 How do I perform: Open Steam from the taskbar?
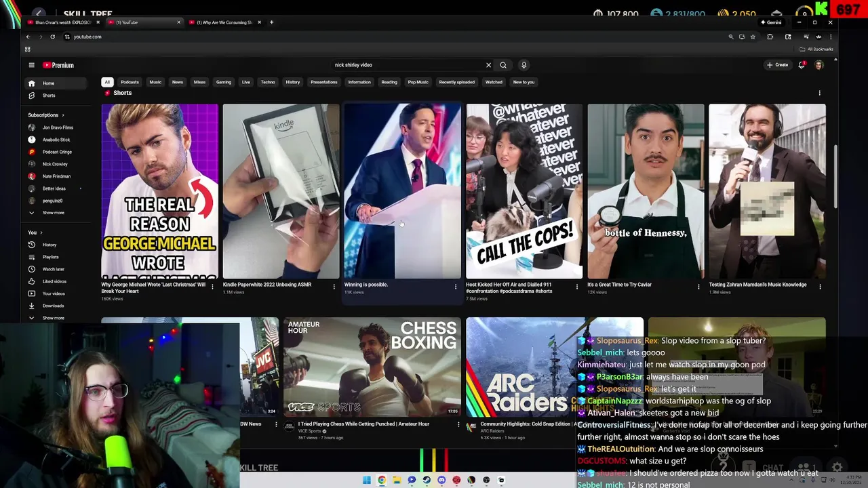click(427, 480)
